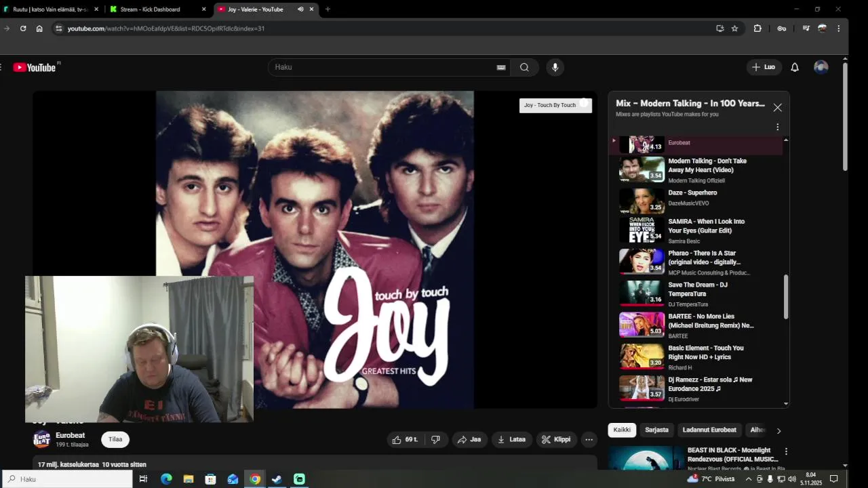Create a clip with Klippi button
The height and width of the screenshot is (488, 868).
[x=557, y=440]
